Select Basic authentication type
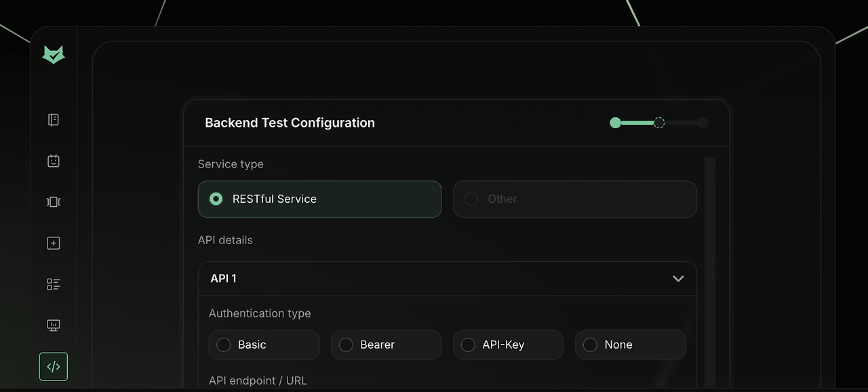The height and width of the screenshot is (392, 868). [224, 345]
